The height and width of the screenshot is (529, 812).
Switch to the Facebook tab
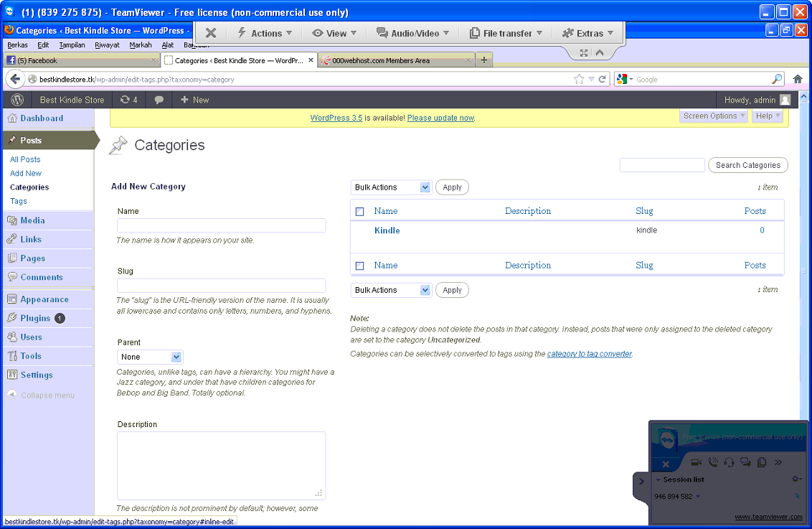pos(81,60)
